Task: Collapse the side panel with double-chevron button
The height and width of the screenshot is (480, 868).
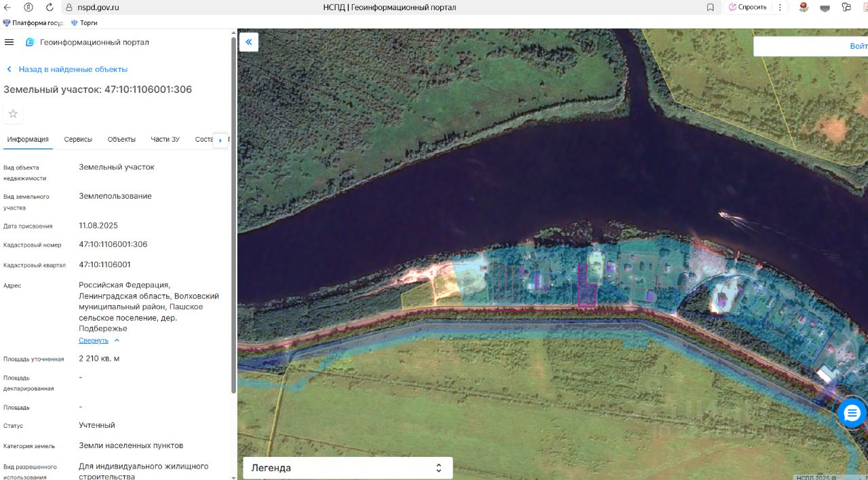Action: (x=249, y=42)
